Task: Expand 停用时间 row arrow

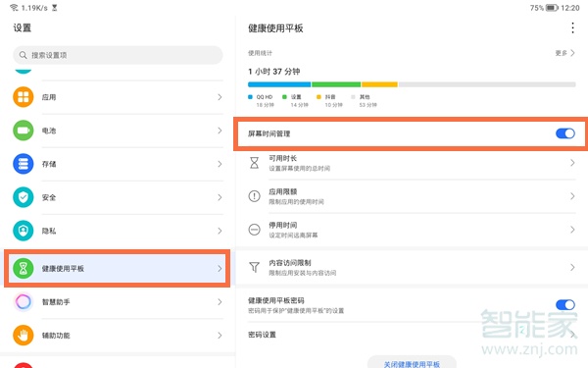Action: [572, 230]
